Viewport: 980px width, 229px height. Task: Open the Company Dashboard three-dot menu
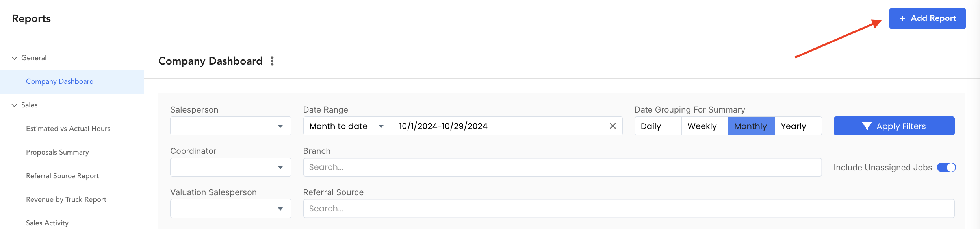(272, 61)
